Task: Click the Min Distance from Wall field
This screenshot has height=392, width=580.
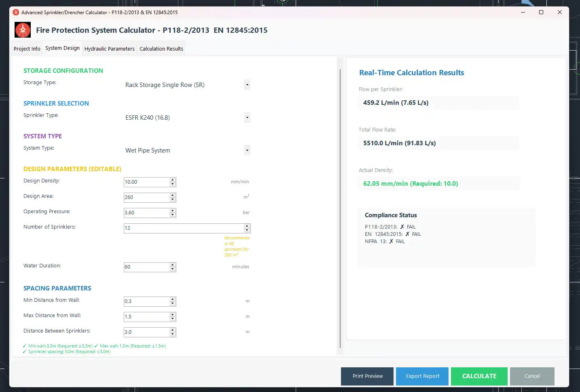Action: tap(146, 301)
